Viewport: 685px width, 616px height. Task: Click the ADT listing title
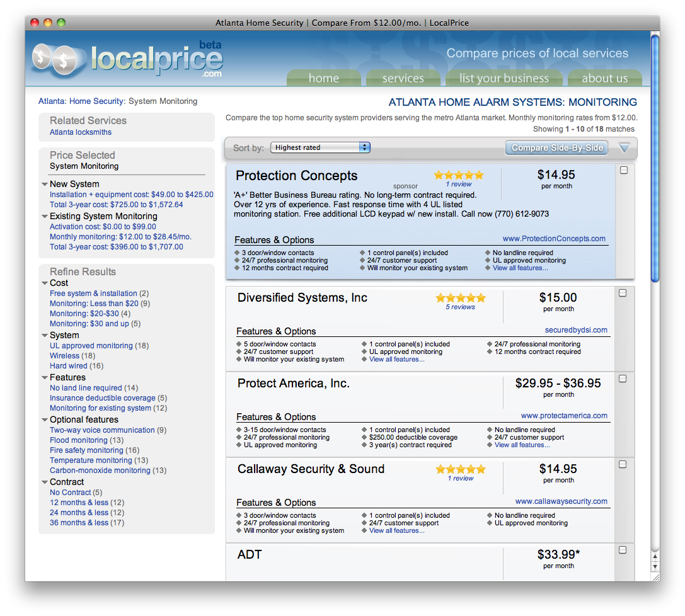pos(250,554)
